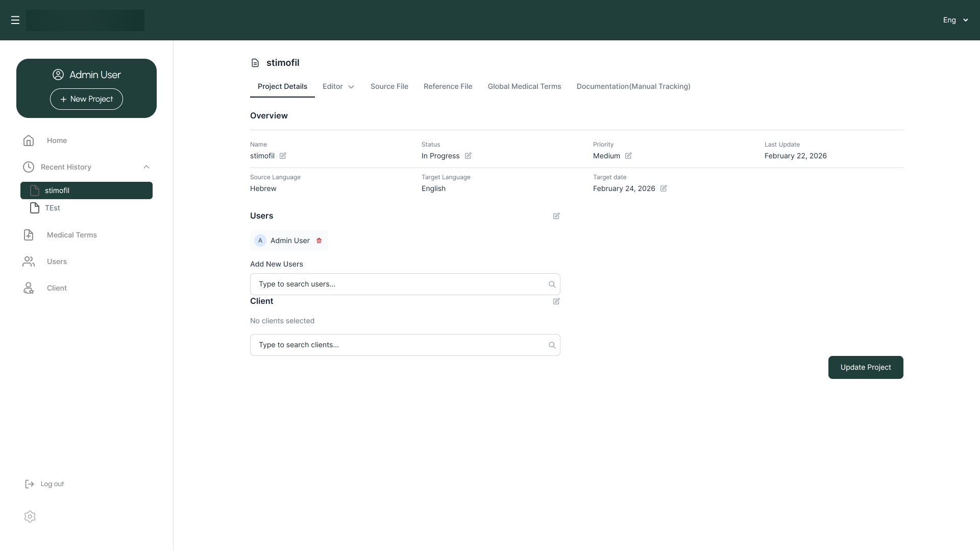980x551 pixels.
Task: Edit the Medium priority via pencil icon
Action: (x=628, y=156)
